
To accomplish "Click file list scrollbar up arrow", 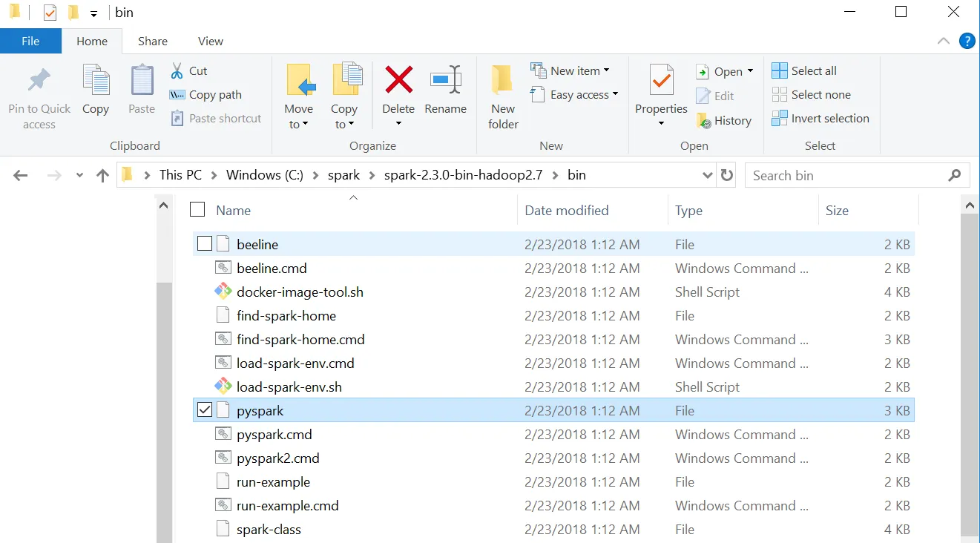I will click(969, 205).
